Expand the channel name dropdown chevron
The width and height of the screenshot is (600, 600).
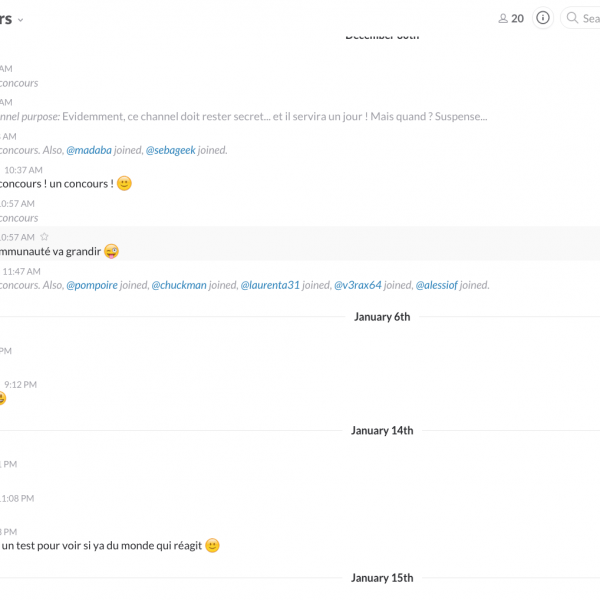[x=21, y=20]
